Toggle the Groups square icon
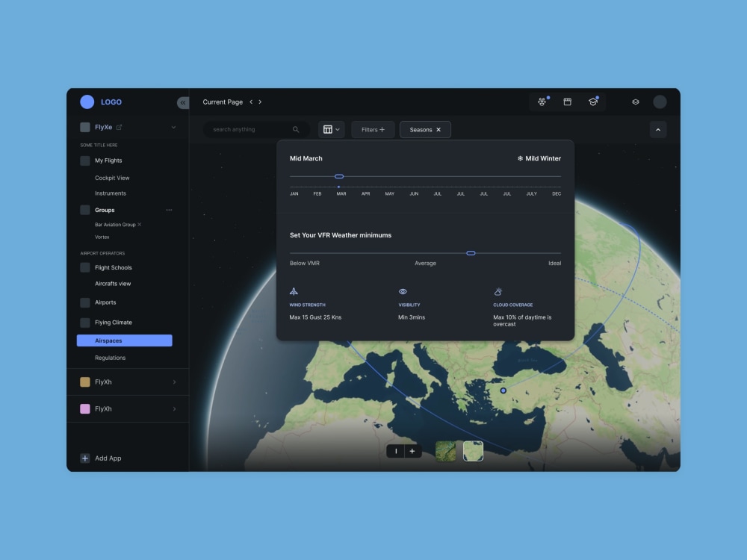The image size is (747, 560). point(85,210)
